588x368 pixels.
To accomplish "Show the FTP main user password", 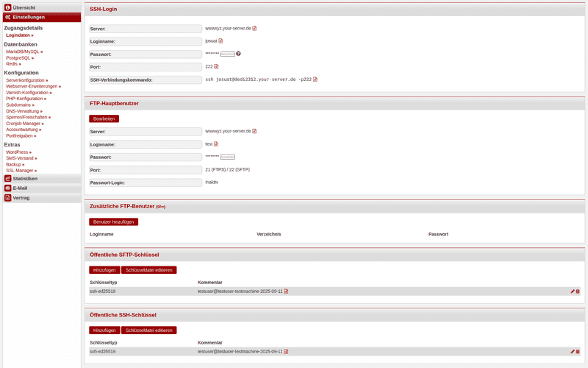I will coord(227,157).
